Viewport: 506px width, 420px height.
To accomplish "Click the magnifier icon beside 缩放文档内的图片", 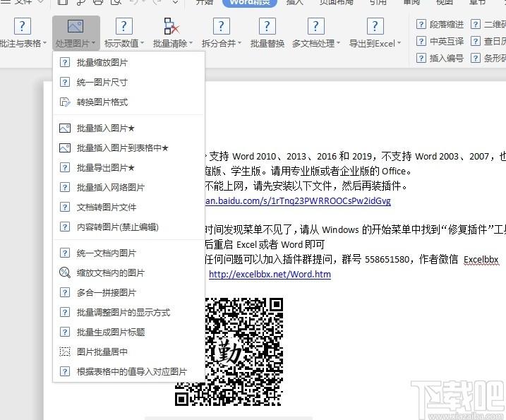I will tap(65, 272).
